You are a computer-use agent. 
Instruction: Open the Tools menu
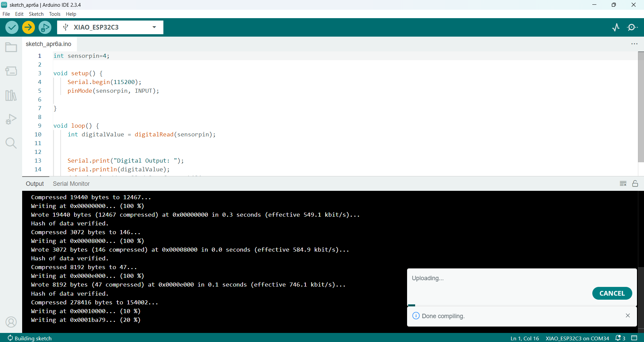(x=55, y=14)
